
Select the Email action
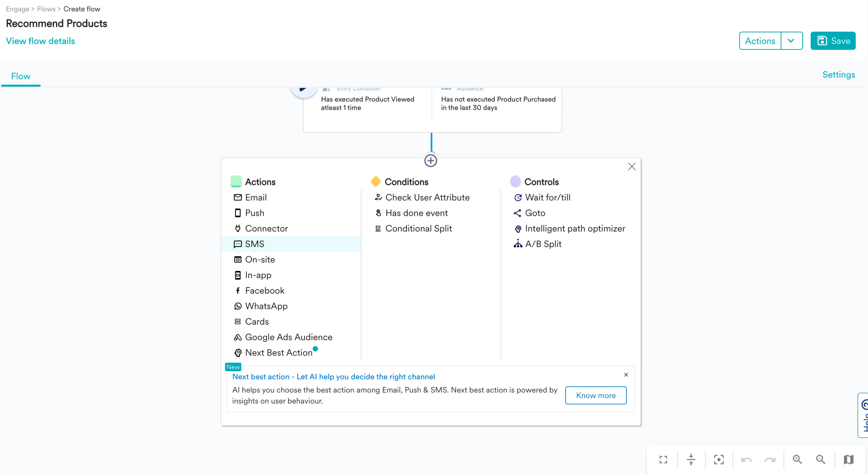point(255,197)
